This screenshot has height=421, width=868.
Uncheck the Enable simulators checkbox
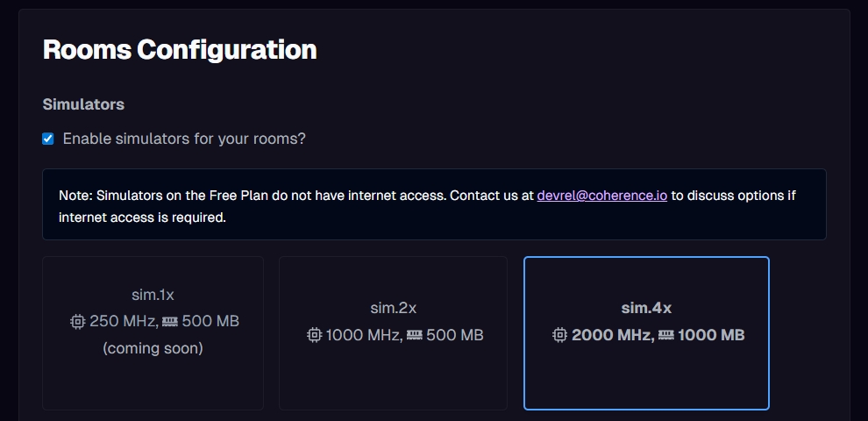48,139
